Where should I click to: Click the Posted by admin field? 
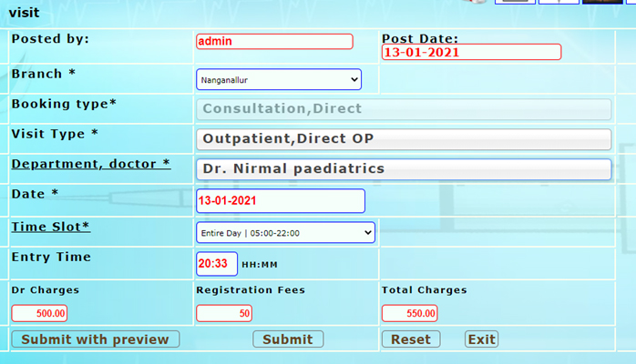pos(273,42)
